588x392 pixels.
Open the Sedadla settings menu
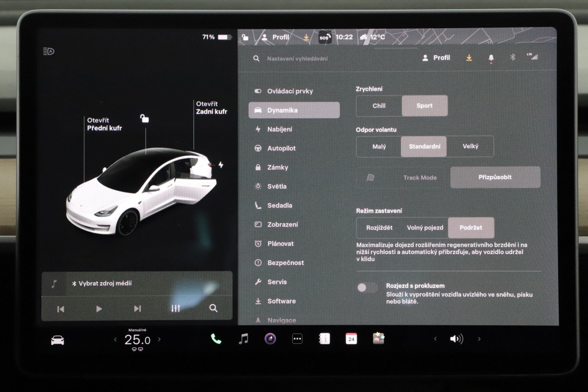[x=294, y=205]
